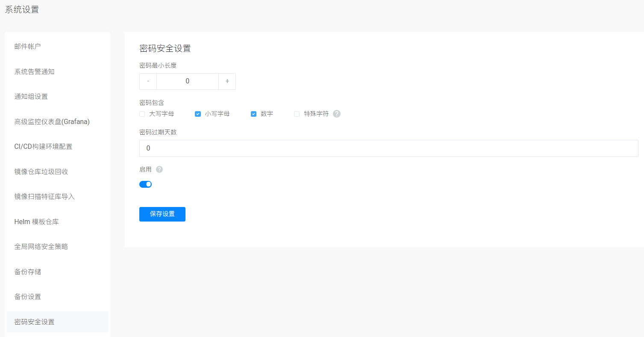Open 高级监控仪表盘(Grafana) settings
This screenshot has height=337, width=644.
(52, 121)
